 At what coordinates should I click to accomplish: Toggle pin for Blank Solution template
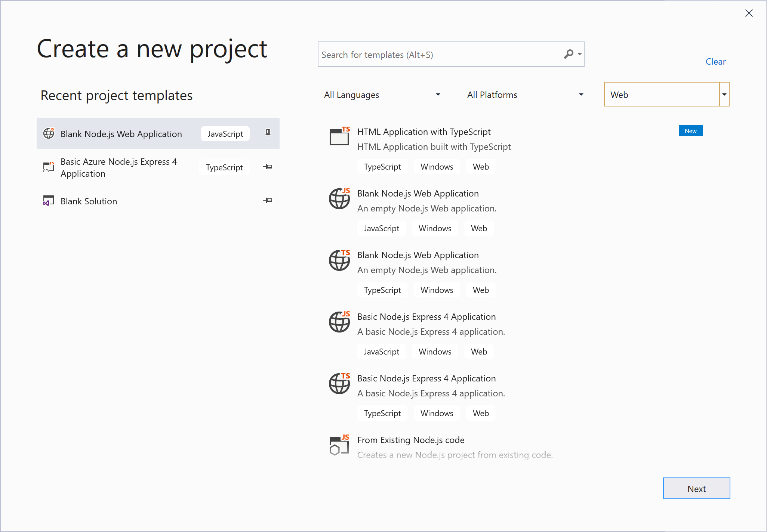pyautogui.click(x=268, y=200)
